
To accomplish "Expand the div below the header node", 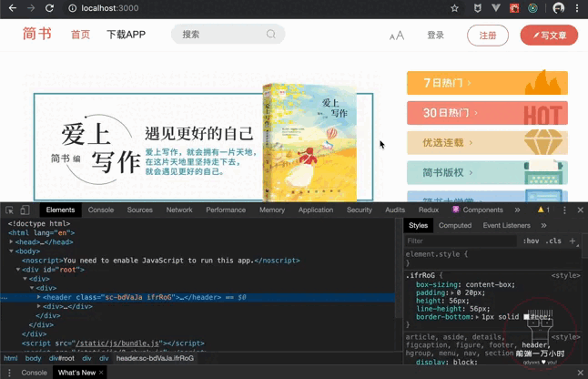I will click(x=38, y=306).
